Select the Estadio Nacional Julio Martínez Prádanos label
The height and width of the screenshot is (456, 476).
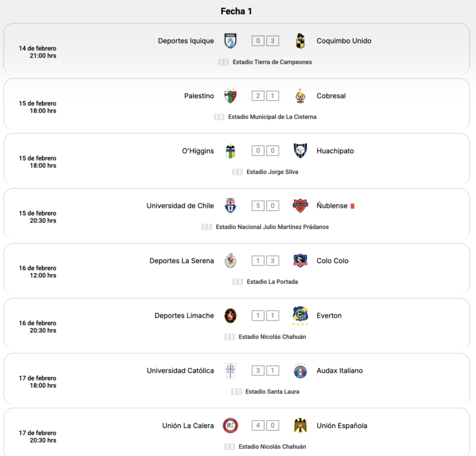pyautogui.click(x=272, y=227)
